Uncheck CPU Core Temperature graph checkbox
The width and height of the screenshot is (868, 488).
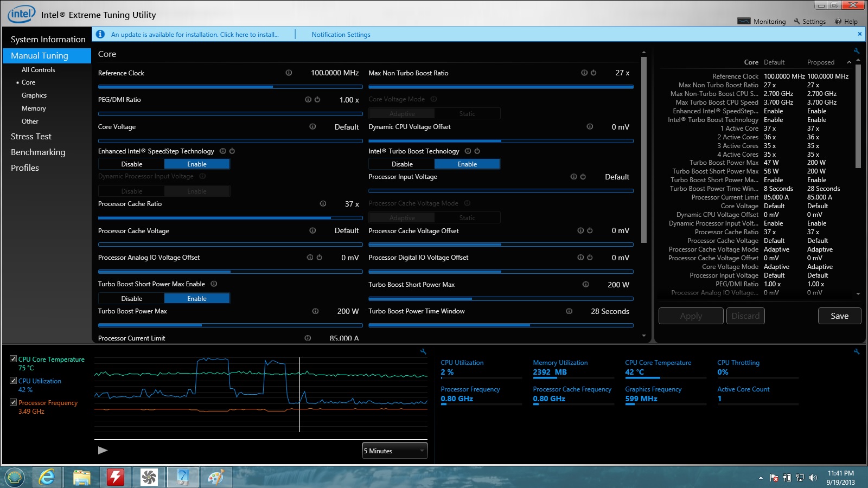[x=13, y=359]
